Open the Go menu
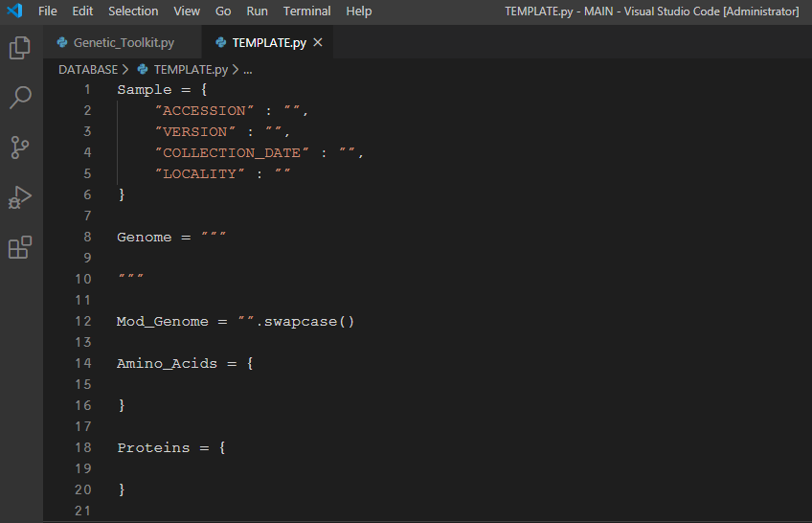812x523 pixels. pos(223,11)
